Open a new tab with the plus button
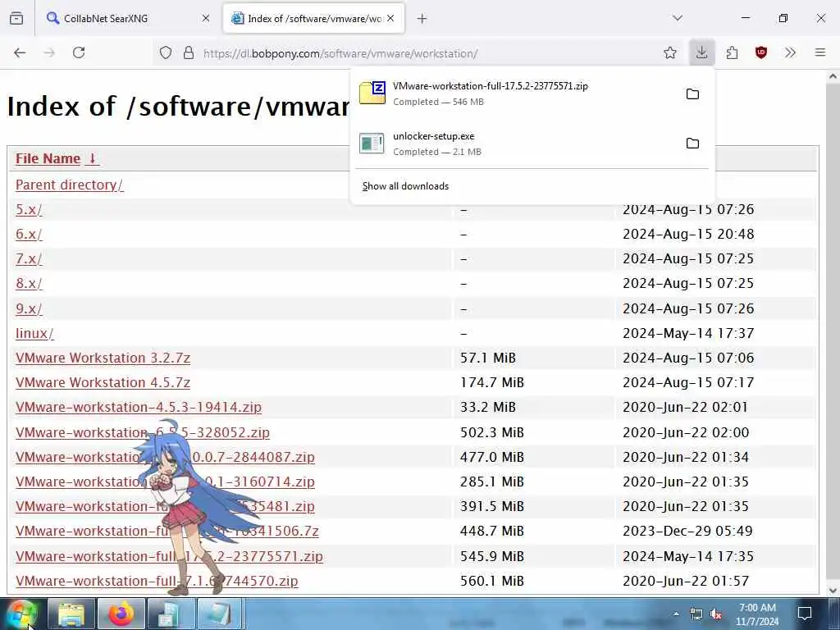Image resolution: width=840 pixels, height=630 pixels. [422, 19]
